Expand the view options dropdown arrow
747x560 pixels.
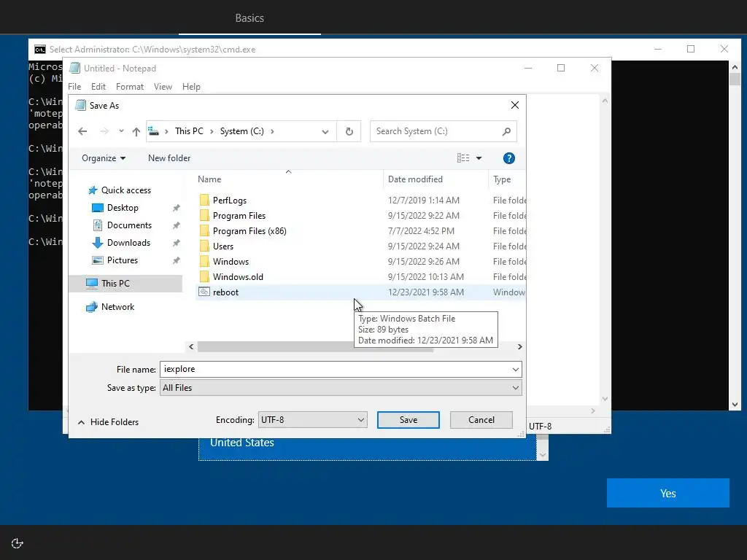click(x=479, y=158)
